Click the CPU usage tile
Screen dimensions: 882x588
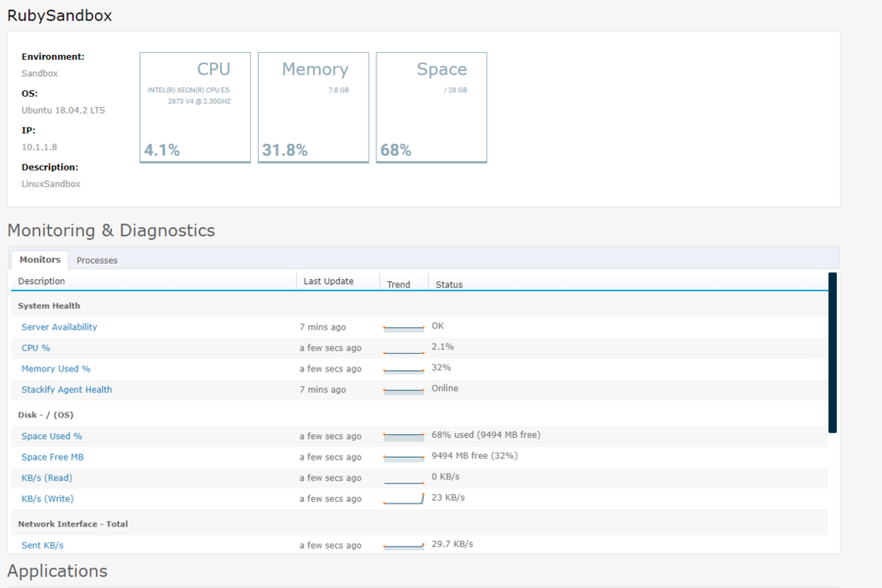[195, 107]
